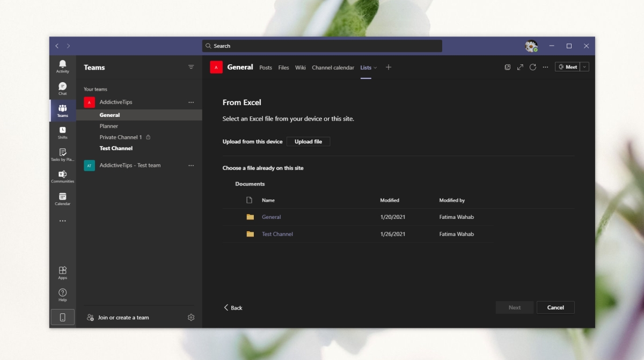This screenshot has height=360, width=644.
Task: Click the Test Channel folder icon
Action: point(250,234)
